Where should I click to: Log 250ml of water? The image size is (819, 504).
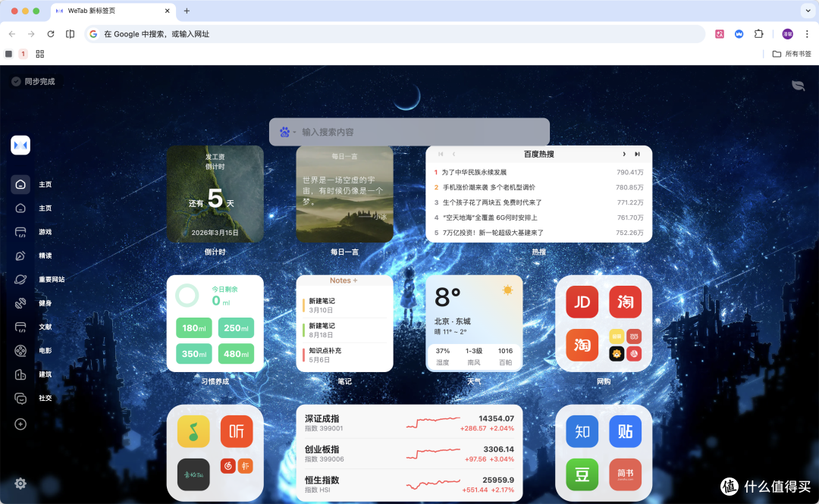pos(236,328)
